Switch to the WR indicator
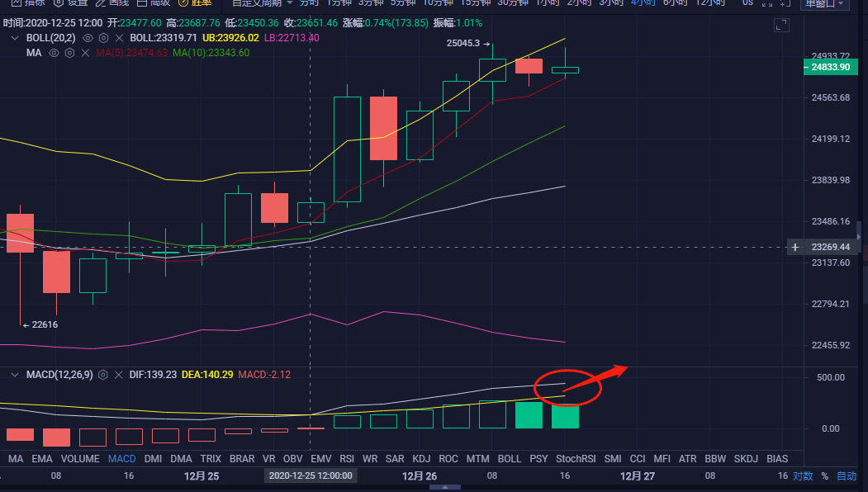This screenshot has width=868, height=492. click(x=370, y=459)
